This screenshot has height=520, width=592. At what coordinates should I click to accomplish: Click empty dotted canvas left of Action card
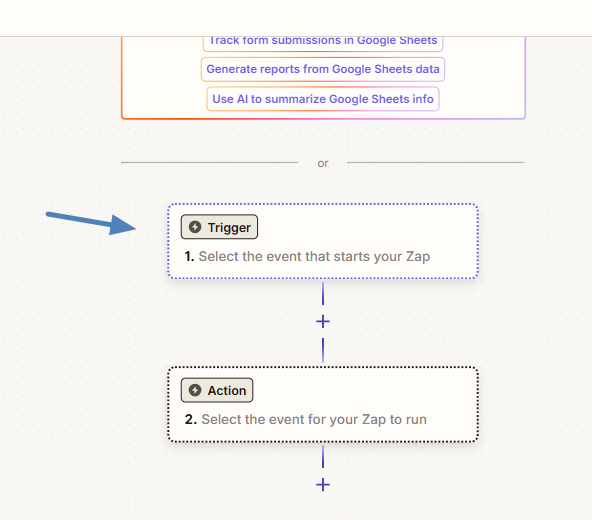pos(83,404)
